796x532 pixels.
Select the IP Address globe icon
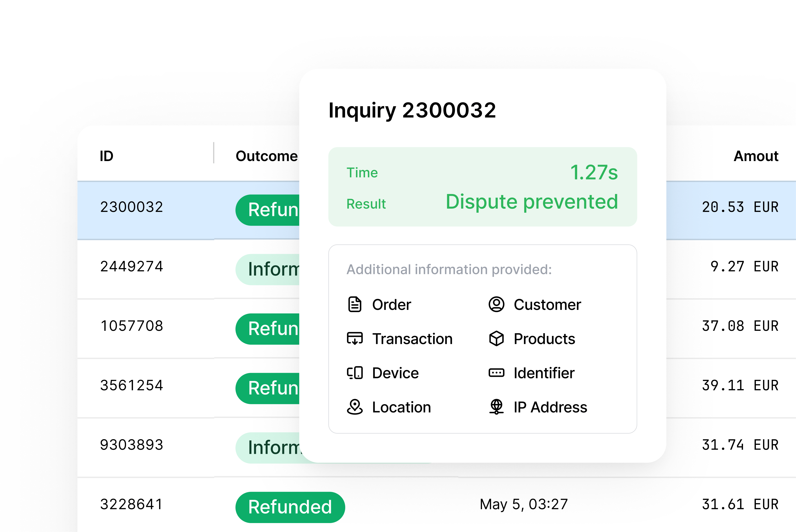(496, 408)
